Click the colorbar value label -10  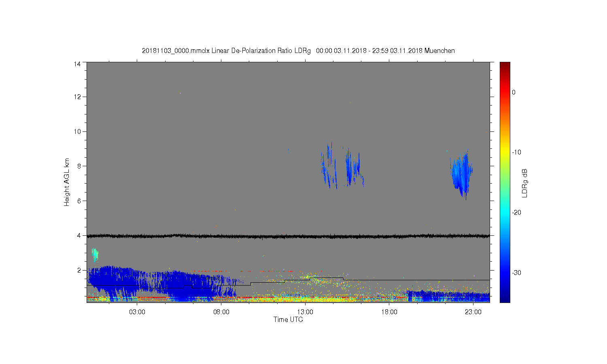coord(516,152)
